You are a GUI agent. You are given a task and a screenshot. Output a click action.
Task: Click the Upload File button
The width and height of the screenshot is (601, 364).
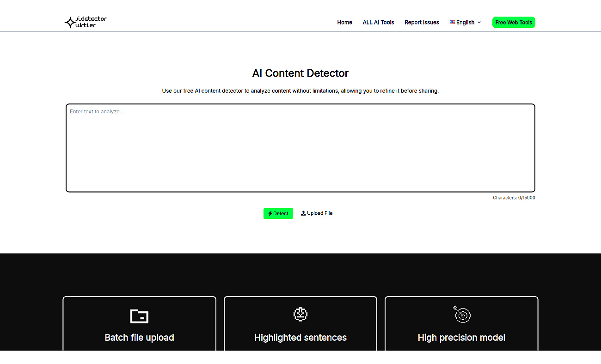[x=317, y=213]
